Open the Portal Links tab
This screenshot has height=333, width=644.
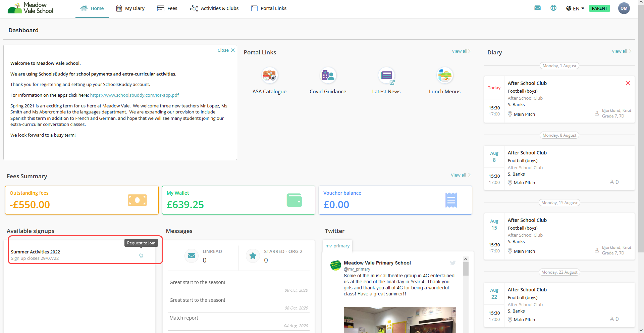click(x=269, y=8)
